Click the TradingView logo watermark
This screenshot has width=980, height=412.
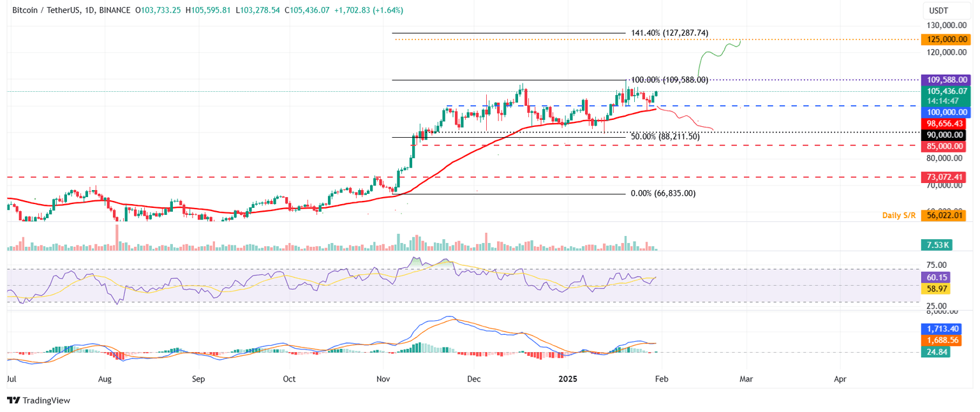[x=38, y=401]
